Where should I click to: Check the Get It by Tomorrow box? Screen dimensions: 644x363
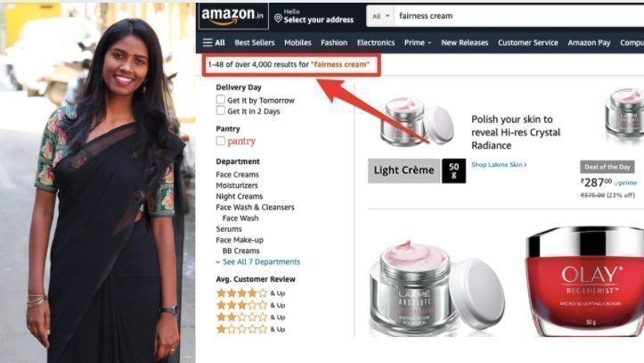[221, 100]
